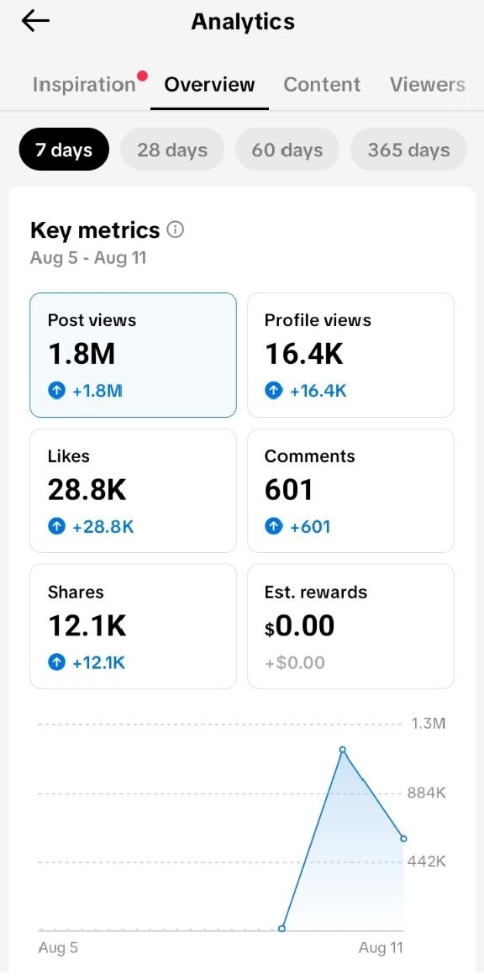
Task: Select the Post views metric card
Action: (133, 355)
